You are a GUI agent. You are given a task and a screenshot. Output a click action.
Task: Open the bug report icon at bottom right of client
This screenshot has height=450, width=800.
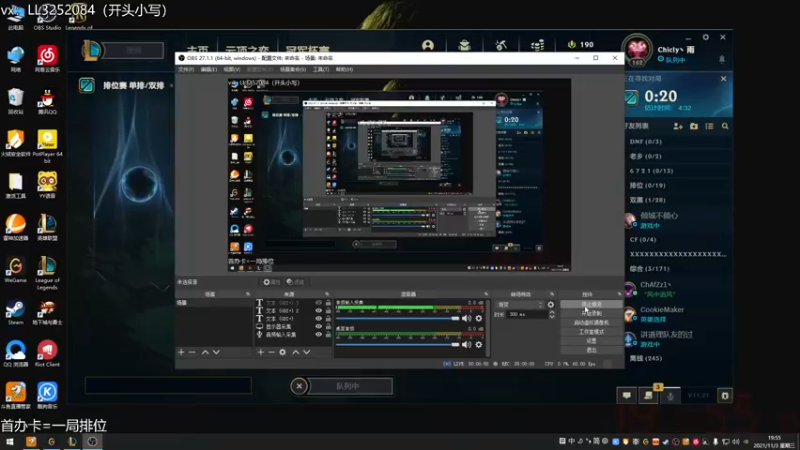point(724,395)
